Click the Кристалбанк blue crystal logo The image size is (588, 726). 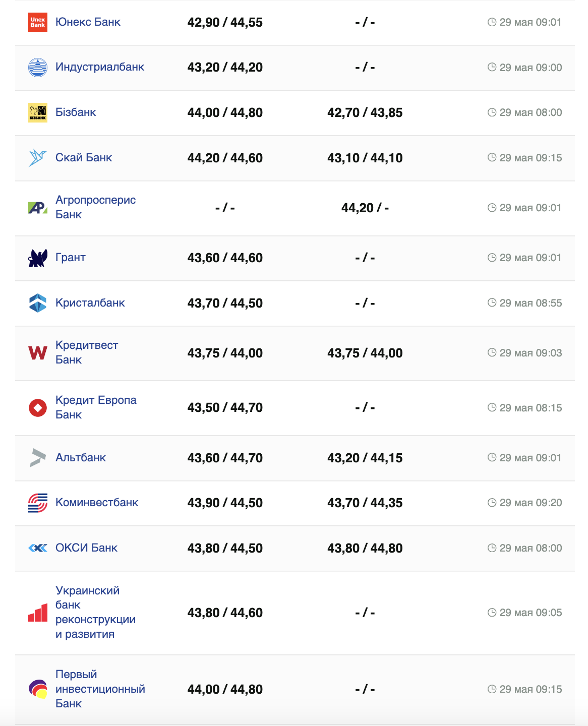coord(38,303)
